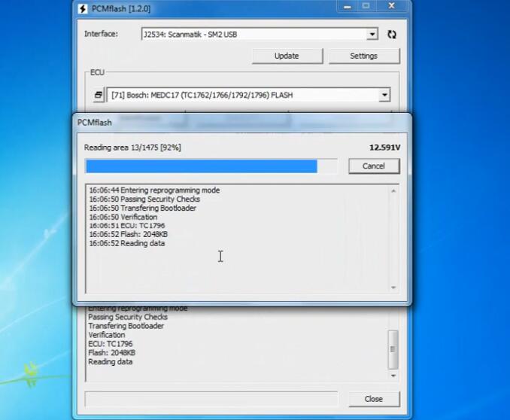Click the Close button in main window
Screen dimensions: 510x420
(373, 399)
